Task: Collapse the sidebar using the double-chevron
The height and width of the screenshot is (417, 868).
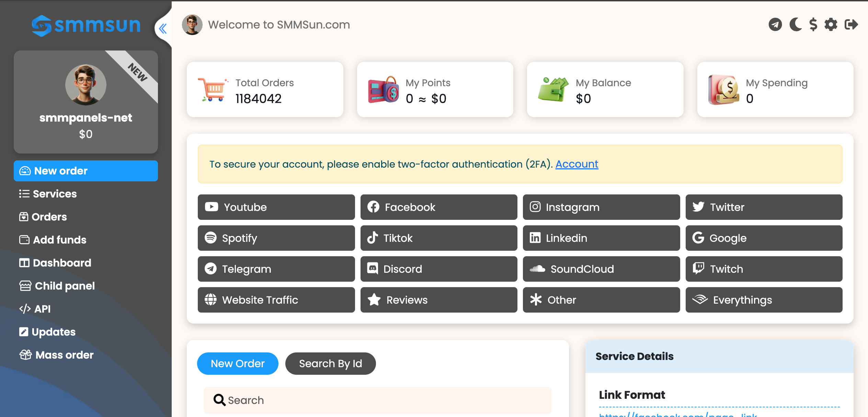Action: tap(163, 29)
